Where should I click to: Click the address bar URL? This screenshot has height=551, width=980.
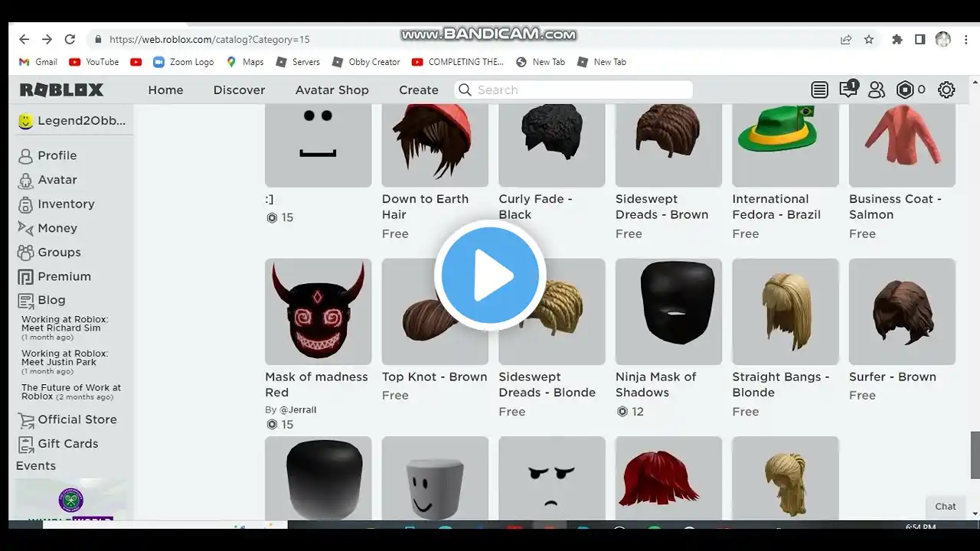pyautogui.click(x=210, y=39)
